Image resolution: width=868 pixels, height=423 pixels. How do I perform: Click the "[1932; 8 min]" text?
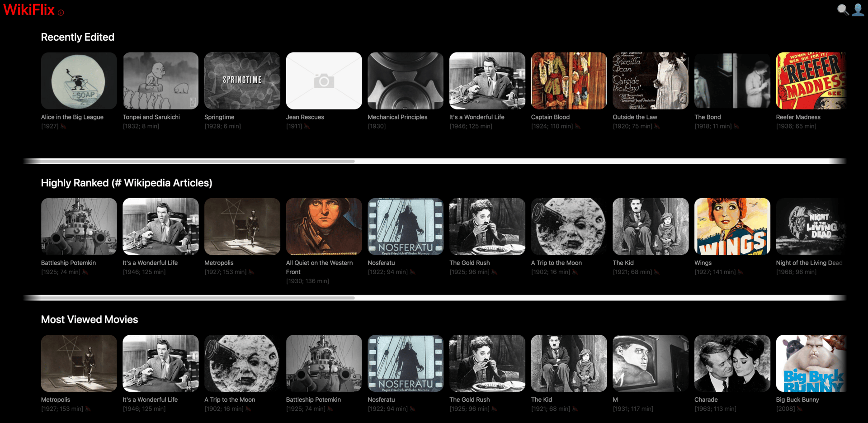point(141,126)
